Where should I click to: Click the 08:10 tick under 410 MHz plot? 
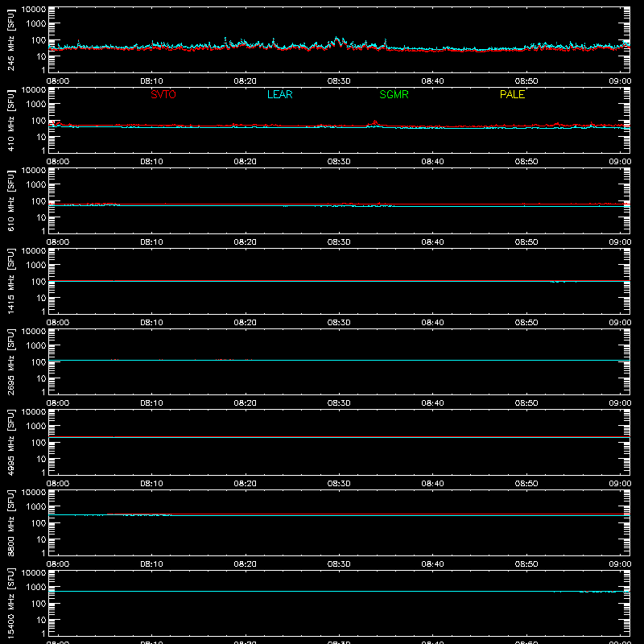(151, 162)
